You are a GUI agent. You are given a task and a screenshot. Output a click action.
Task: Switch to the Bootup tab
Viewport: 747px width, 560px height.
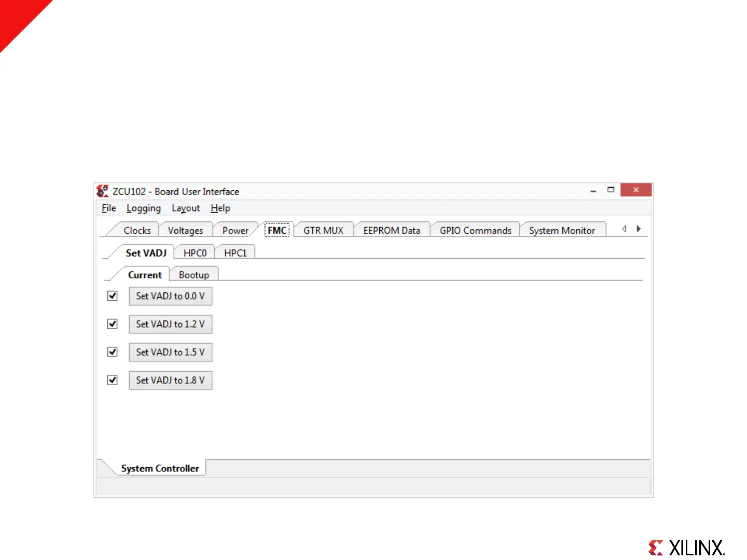[x=194, y=275]
